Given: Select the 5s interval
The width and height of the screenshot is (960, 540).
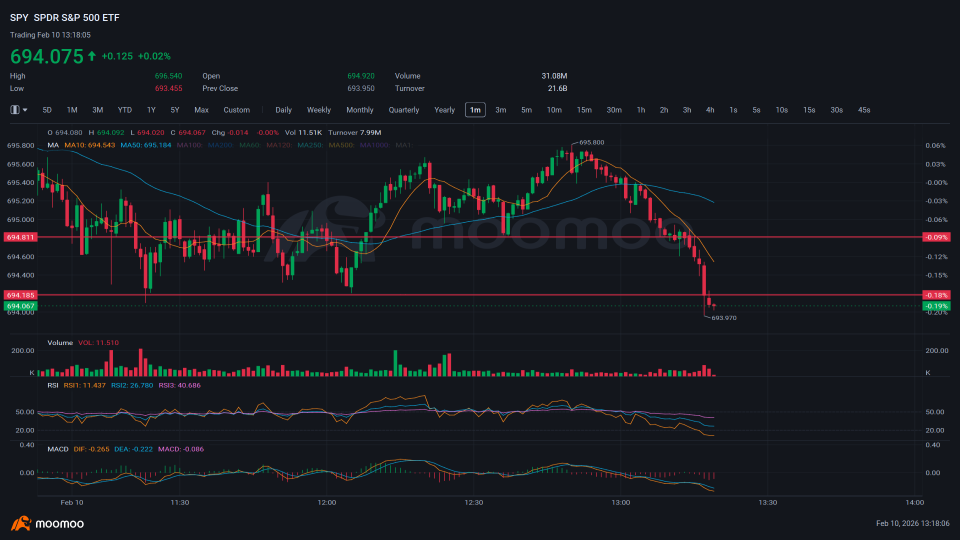Looking at the screenshot, I should click(x=757, y=110).
